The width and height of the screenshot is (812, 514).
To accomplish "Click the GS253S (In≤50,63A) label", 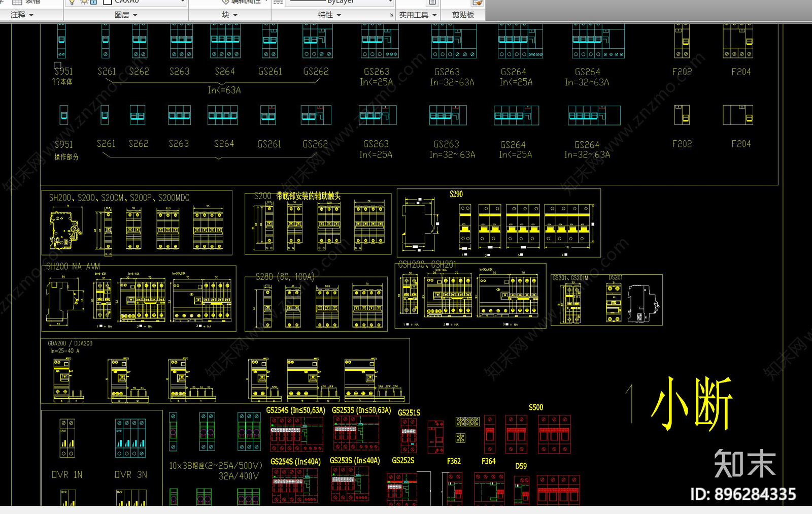I will 361,410.
